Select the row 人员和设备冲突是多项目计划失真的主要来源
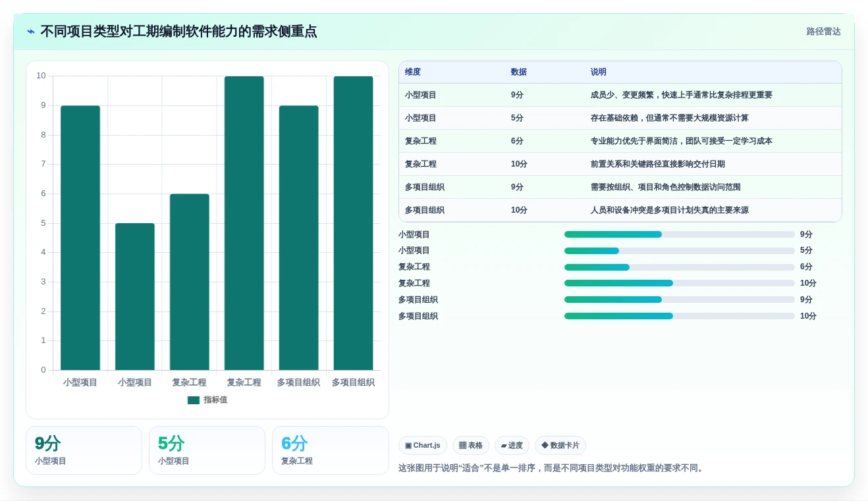 click(620, 210)
